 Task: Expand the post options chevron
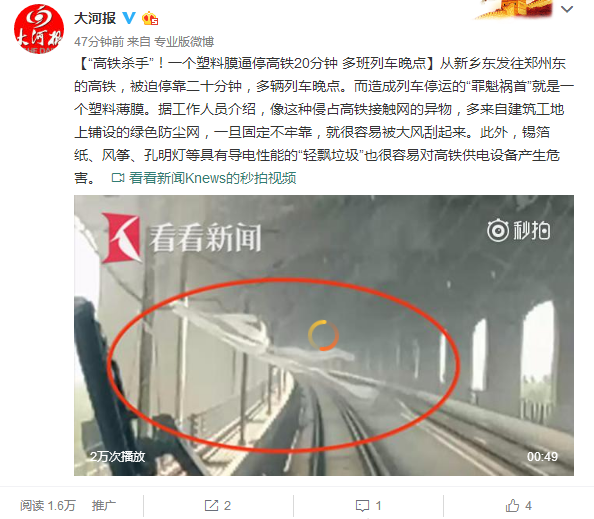tap(567, 9)
